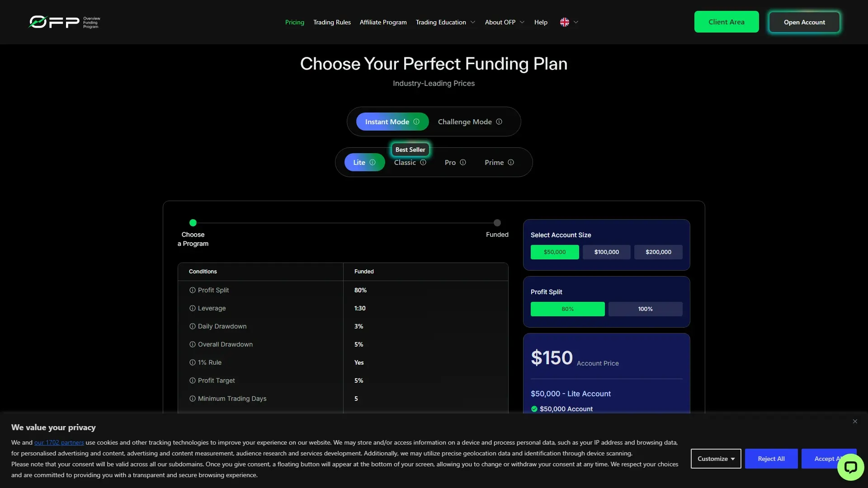Open the Trading Rules page
Viewport: 868px width, 488px height.
pos(332,22)
